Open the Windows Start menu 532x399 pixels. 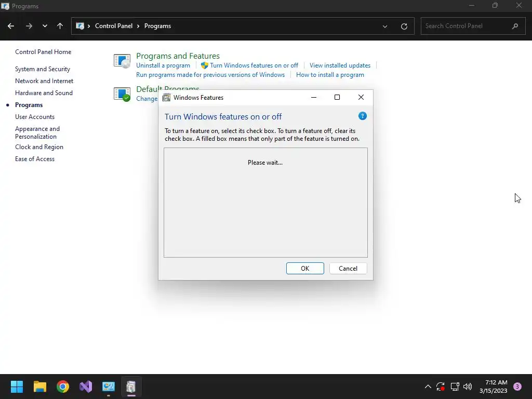tap(17, 387)
